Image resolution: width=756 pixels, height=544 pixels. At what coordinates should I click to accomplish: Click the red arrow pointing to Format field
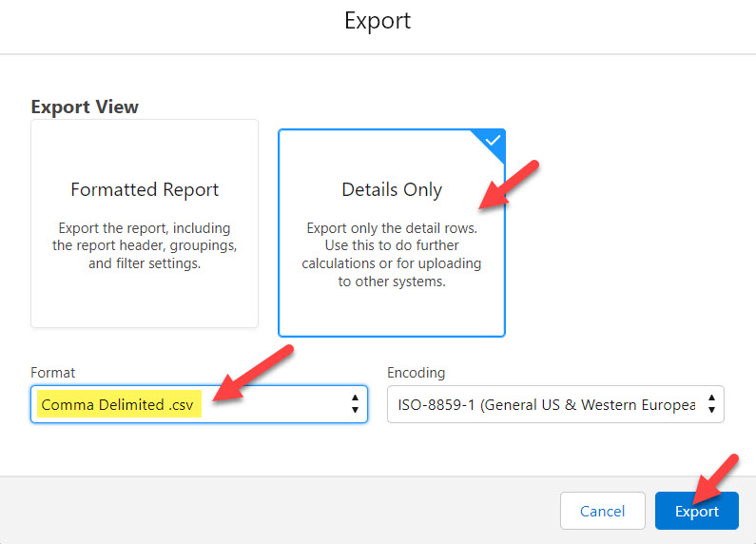pos(255,373)
